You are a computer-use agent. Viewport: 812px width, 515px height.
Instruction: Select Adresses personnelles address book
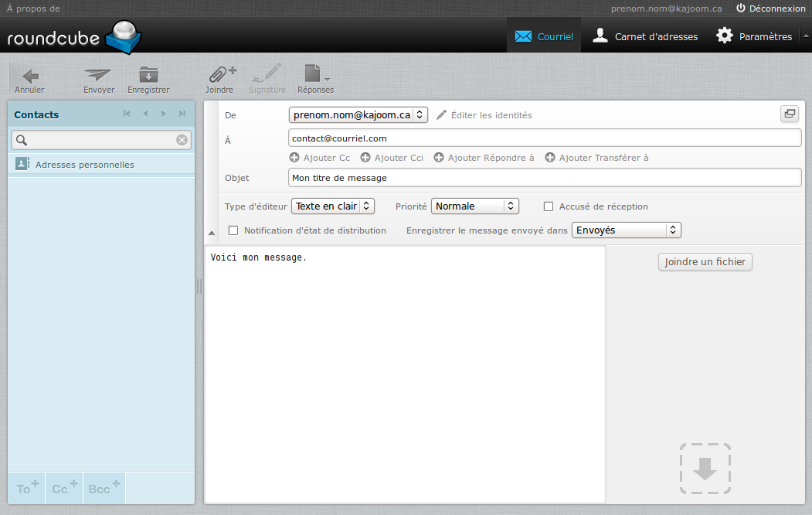click(101, 164)
